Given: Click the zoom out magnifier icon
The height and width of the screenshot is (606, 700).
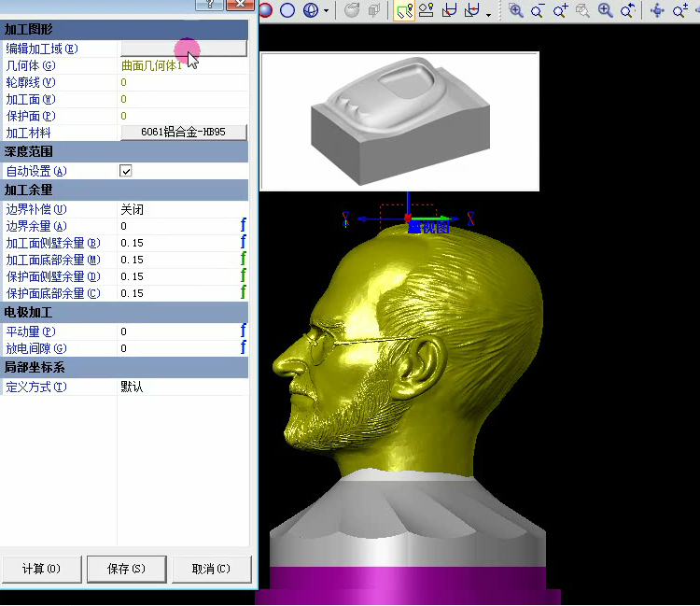Looking at the screenshot, I should pos(538,10).
